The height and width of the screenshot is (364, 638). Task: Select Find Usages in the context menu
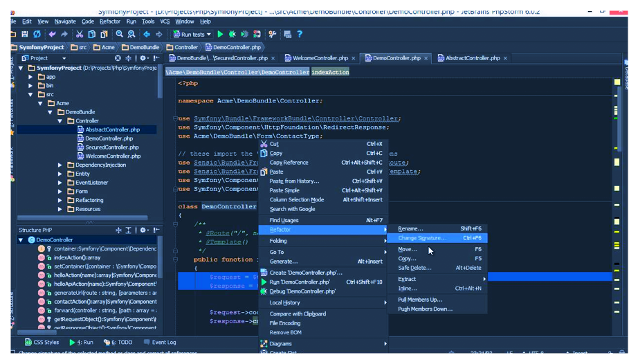pyautogui.click(x=323, y=221)
